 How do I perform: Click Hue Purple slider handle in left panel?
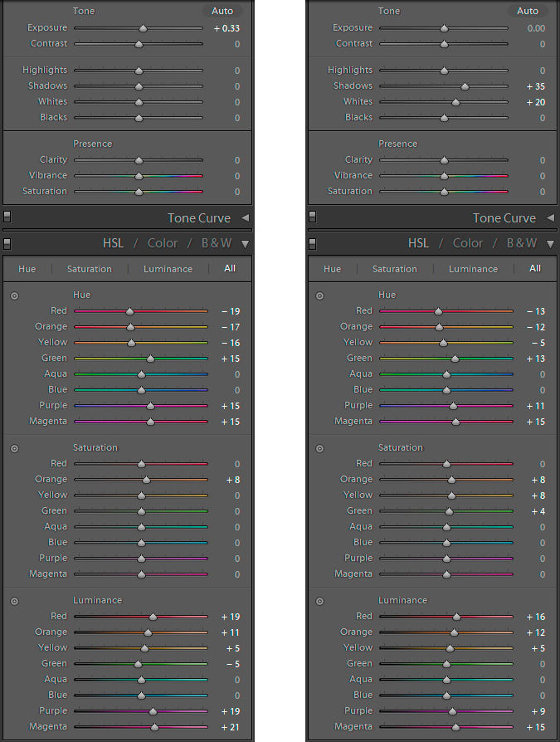tap(150, 407)
